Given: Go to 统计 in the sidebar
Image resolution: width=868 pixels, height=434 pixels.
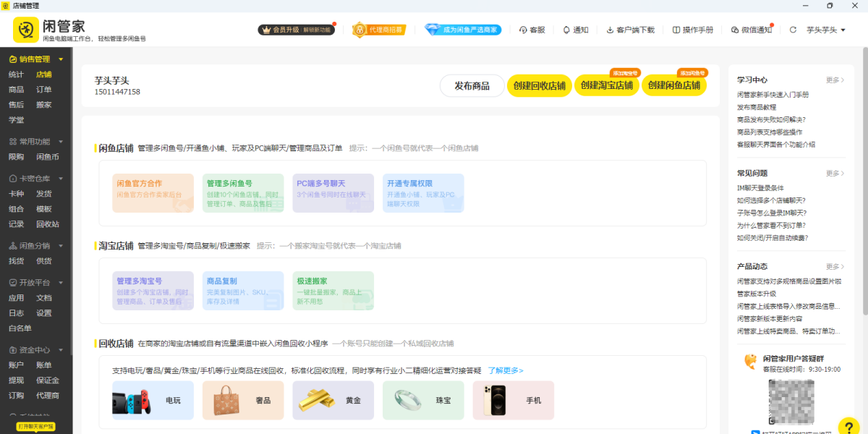Looking at the screenshot, I should click(16, 75).
